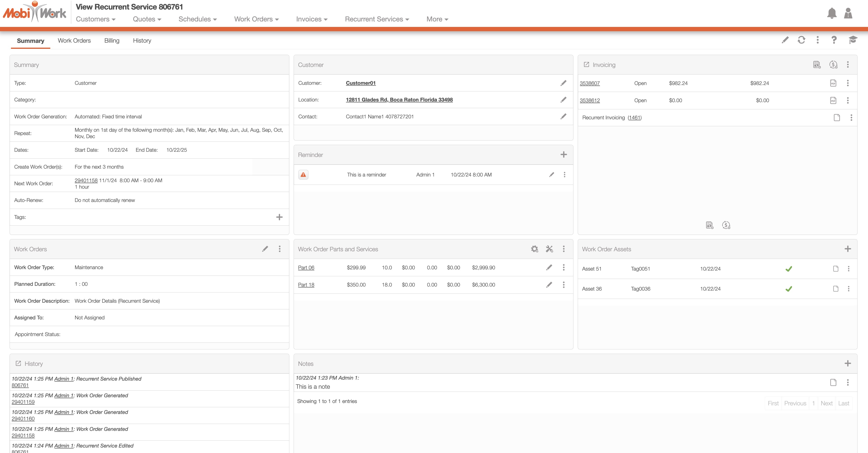Click the Part 06 link

tap(306, 268)
